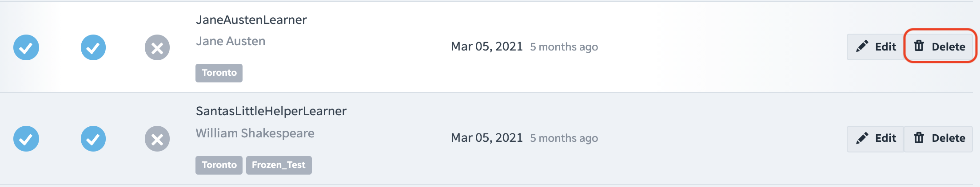
Task: Click trash icon on Jane Austen's Delete button
Action: (x=919, y=46)
